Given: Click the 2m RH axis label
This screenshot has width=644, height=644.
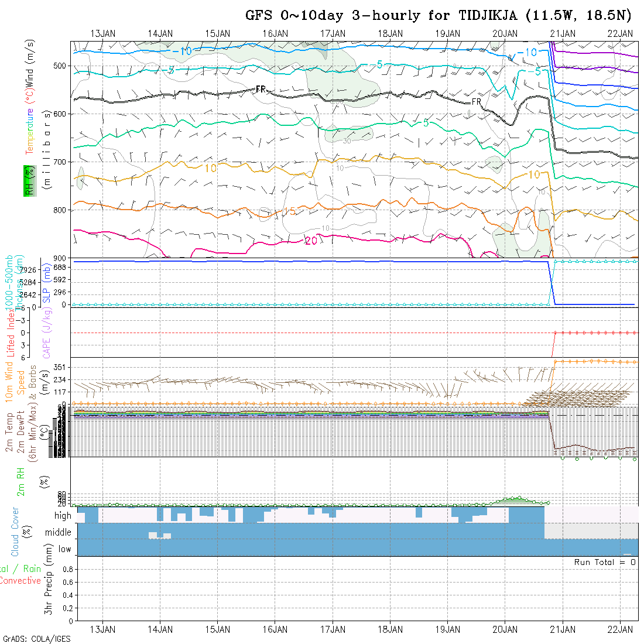Looking at the screenshot, I should tap(20, 481).
